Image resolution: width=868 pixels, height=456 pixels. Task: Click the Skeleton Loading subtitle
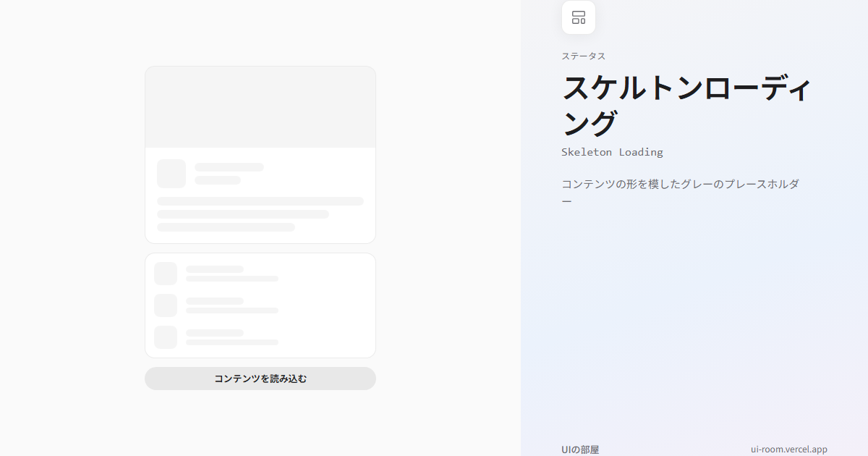pos(612,152)
